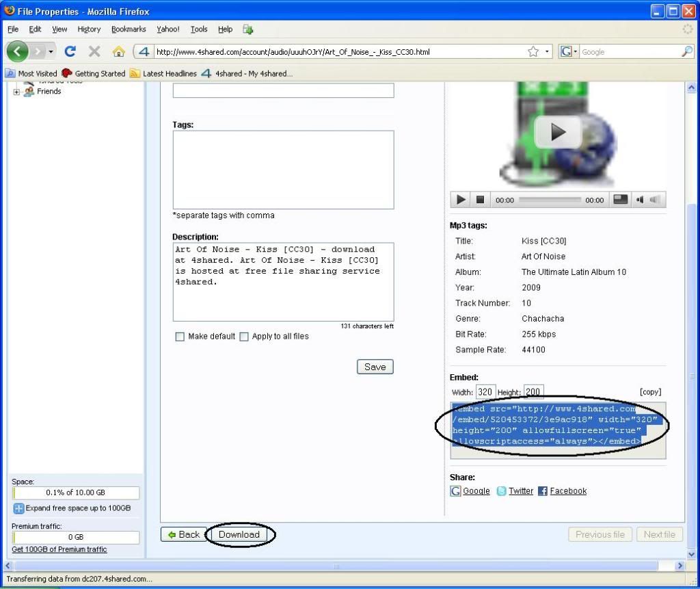Image resolution: width=700 pixels, height=589 pixels.
Task: Open the Help menu
Action: point(226,29)
